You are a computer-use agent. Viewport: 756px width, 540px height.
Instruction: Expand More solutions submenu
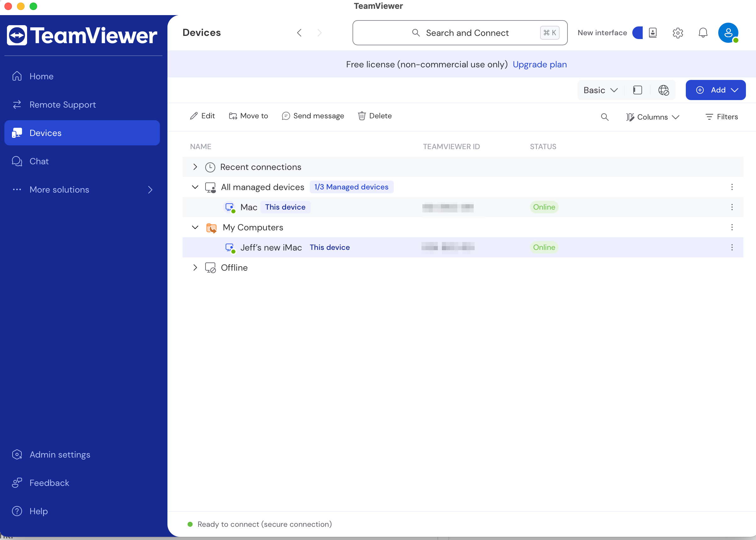pos(82,189)
